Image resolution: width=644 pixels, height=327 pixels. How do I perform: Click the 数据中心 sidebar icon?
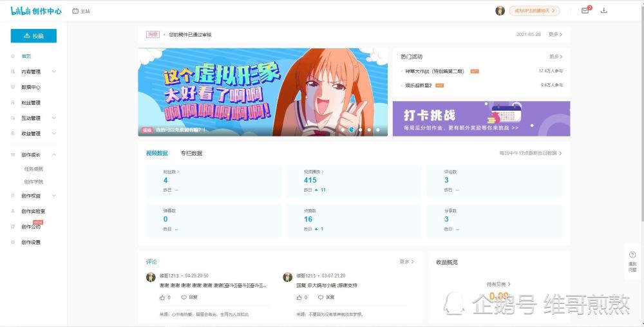(x=13, y=87)
